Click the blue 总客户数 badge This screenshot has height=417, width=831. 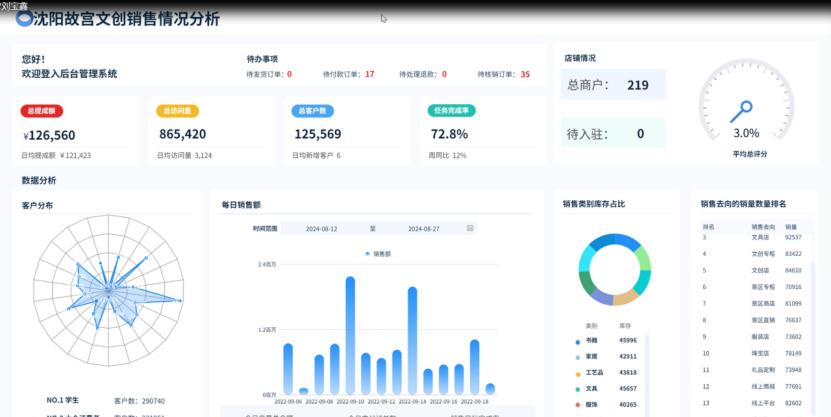(313, 111)
